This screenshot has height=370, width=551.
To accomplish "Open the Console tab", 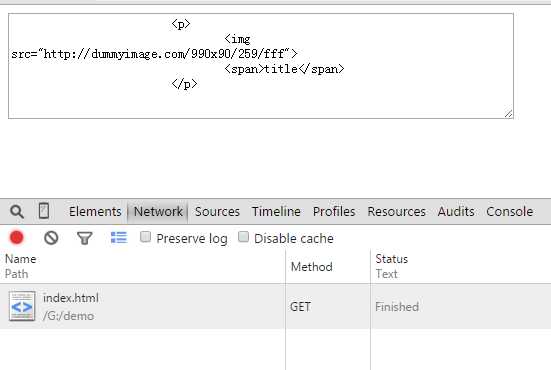I will pos(510,212).
